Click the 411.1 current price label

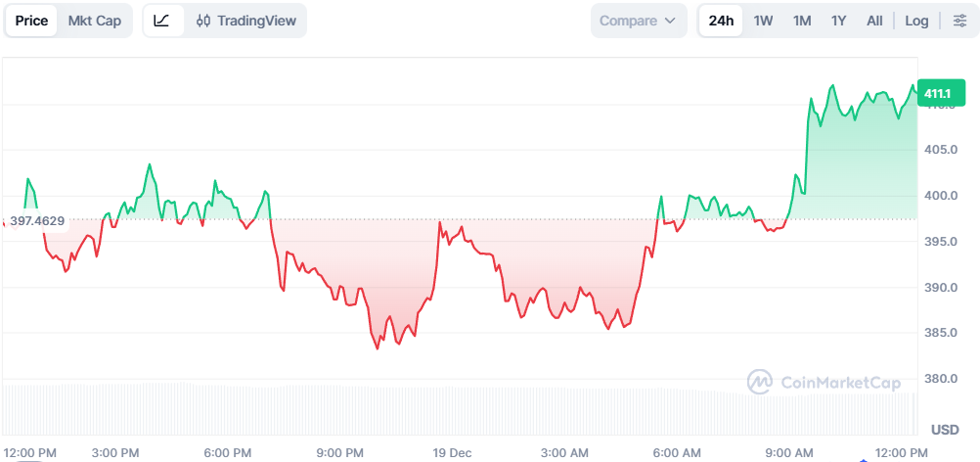tap(937, 94)
